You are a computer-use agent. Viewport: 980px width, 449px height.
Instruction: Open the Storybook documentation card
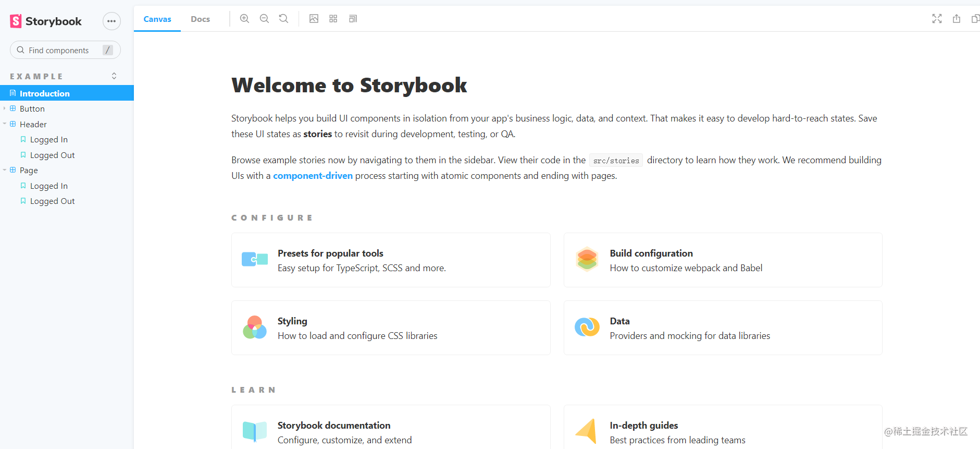tap(391, 427)
